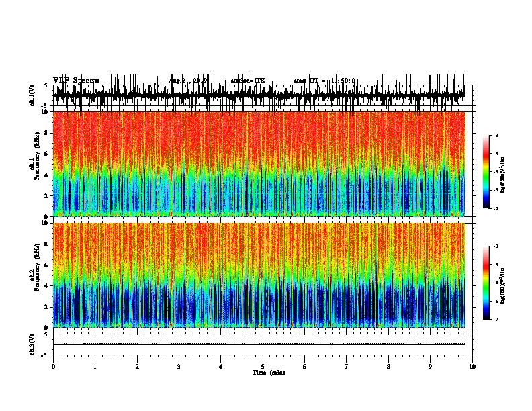Click the '6' kHz tick of the ch.2 spectrogram
The width and height of the screenshot is (532, 411).
pos(47,265)
